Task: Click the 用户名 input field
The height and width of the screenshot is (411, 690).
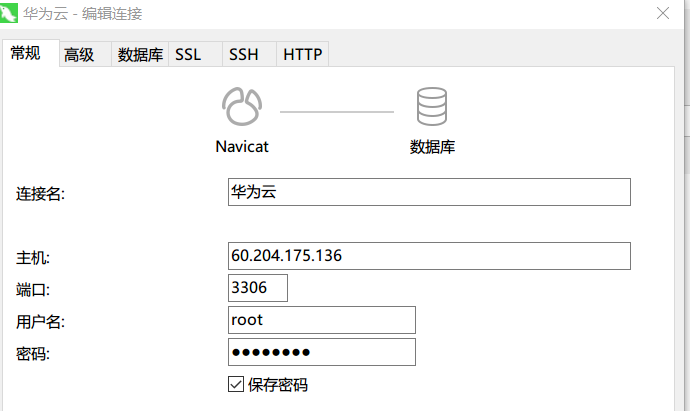Action: point(322,320)
